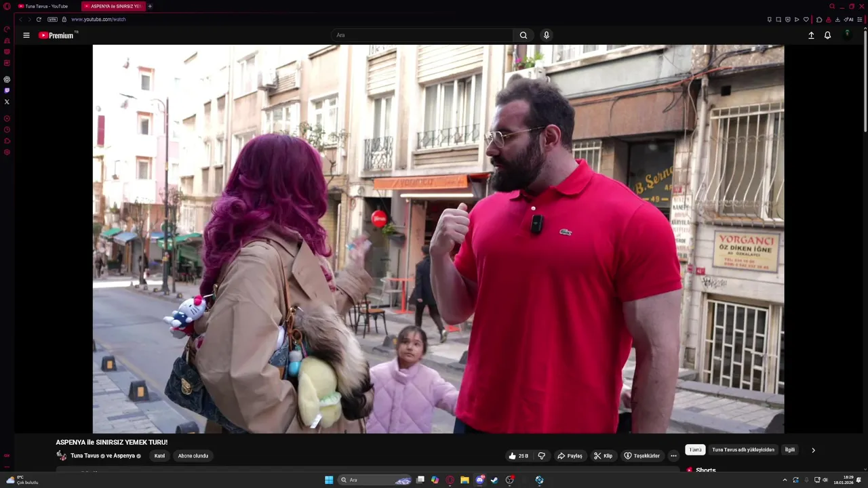Open a new browser tab with plus

150,6
